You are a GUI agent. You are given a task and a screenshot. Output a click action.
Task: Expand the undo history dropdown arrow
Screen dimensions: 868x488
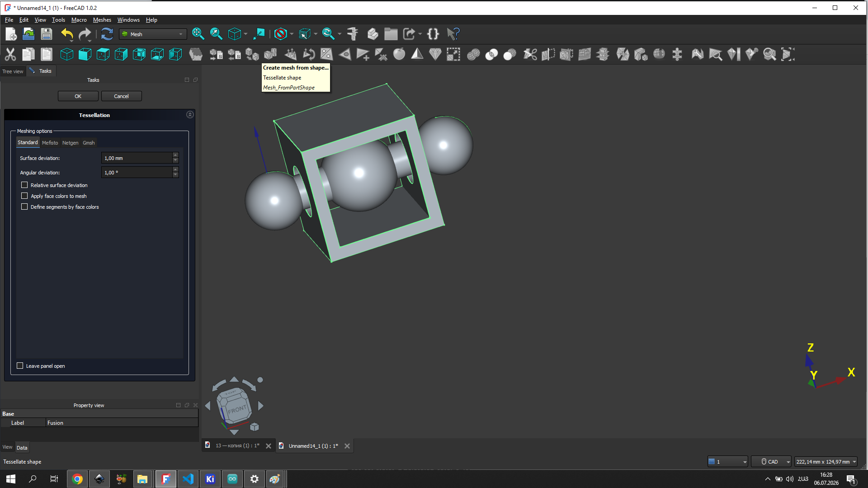coord(72,41)
